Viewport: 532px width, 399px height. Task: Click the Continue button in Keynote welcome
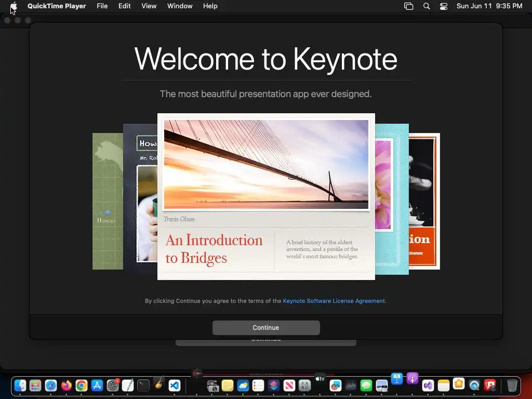tap(266, 327)
